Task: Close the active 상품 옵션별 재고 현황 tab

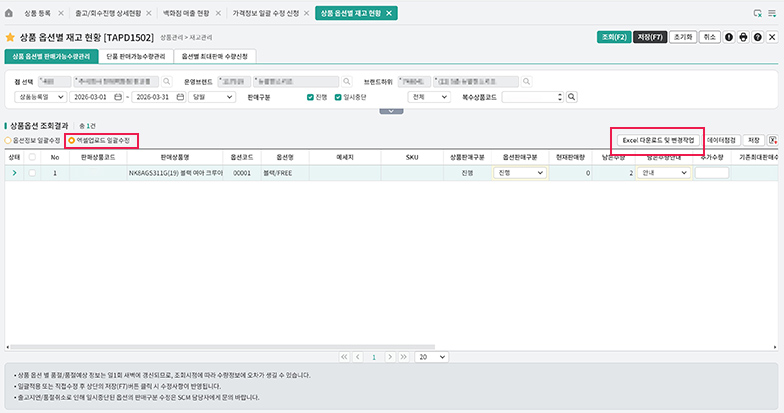Action: (389, 14)
